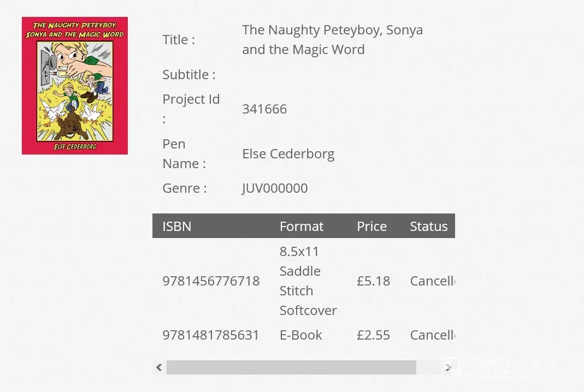584x392 pixels.
Task: Click the £2.55 price cell
Action: [374, 335]
